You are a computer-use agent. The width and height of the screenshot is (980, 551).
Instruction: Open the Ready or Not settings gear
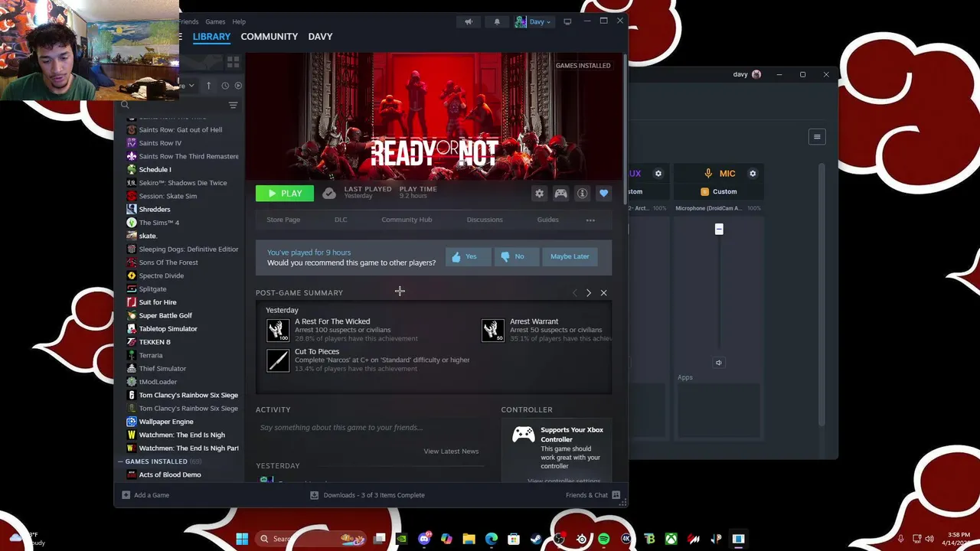[x=540, y=194]
